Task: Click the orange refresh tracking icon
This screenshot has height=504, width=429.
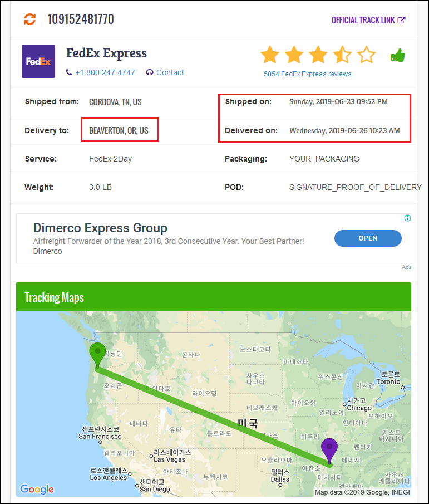Action: [x=30, y=19]
